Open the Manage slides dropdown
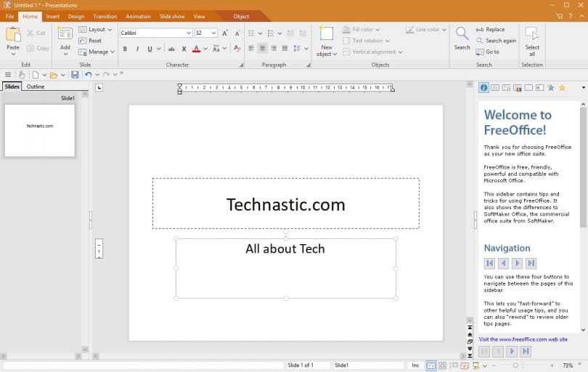 point(97,52)
